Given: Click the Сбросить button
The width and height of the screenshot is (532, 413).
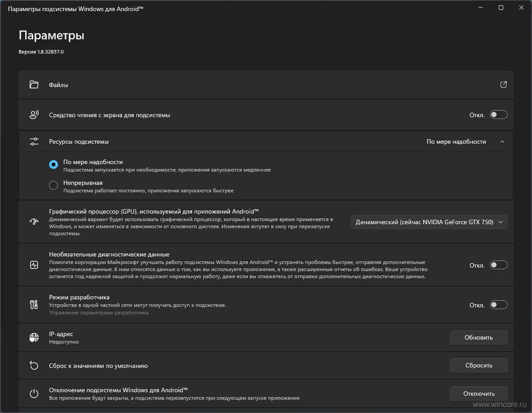Looking at the screenshot, I should coord(479,365).
